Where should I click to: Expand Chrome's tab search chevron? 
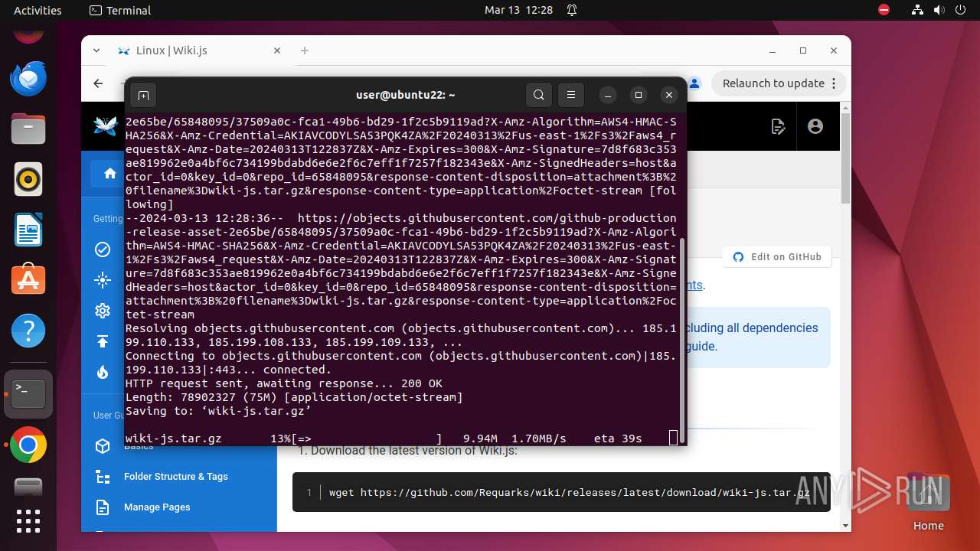tap(96, 51)
